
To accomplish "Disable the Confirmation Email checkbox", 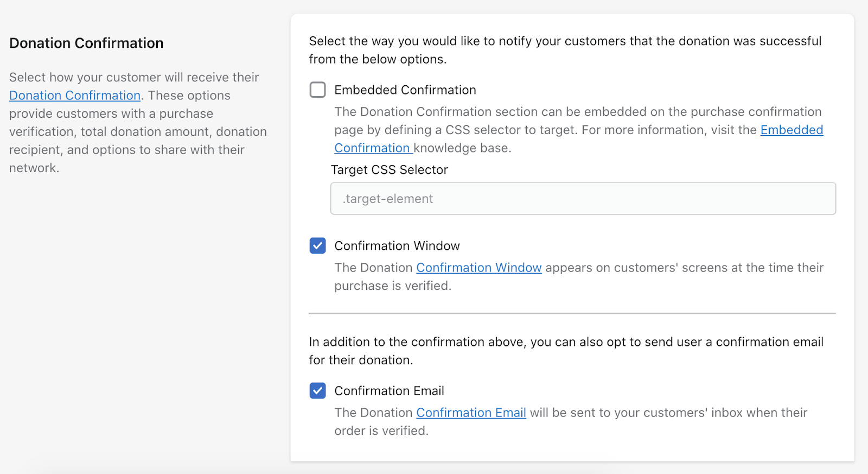I will (x=317, y=390).
